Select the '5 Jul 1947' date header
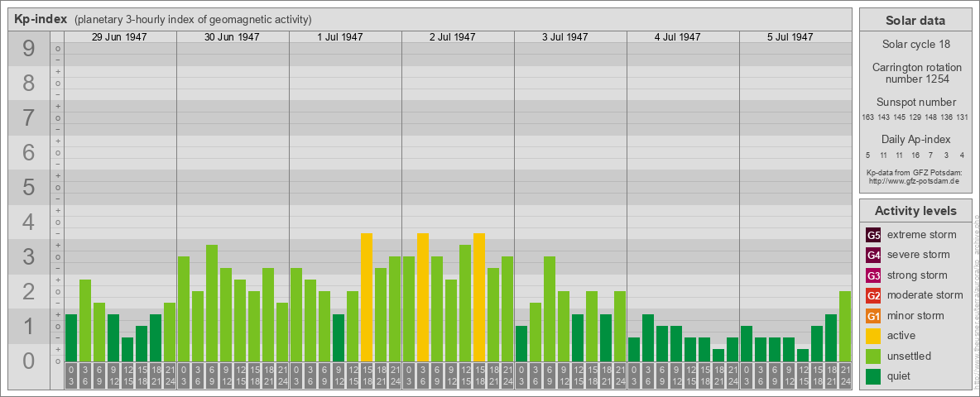Viewport: 980px width, 397px height. pos(790,37)
